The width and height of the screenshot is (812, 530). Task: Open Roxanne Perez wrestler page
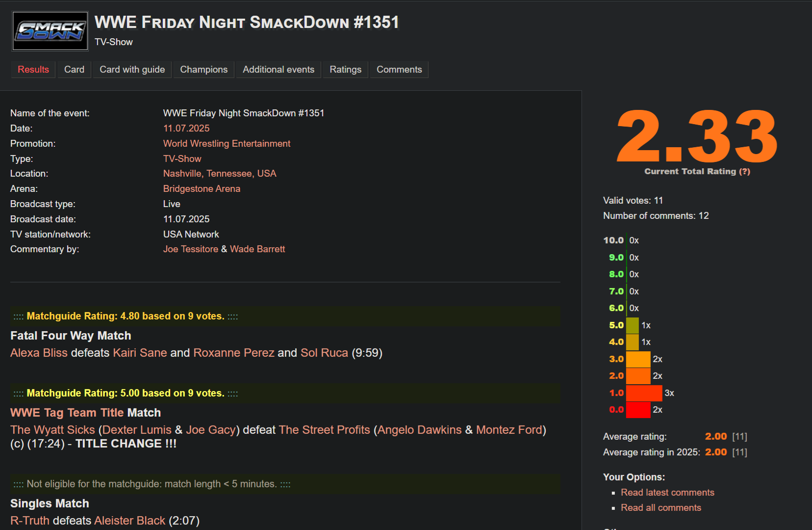point(234,353)
